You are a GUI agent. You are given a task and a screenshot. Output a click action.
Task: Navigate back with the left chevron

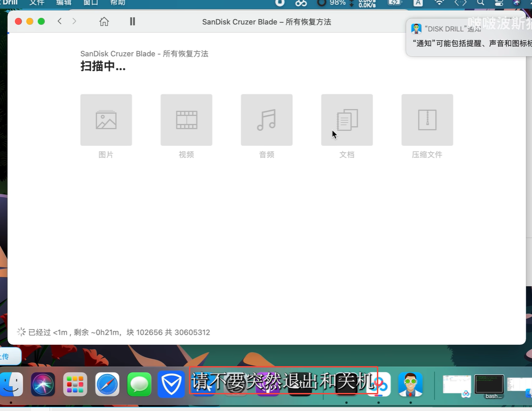(60, 21)
